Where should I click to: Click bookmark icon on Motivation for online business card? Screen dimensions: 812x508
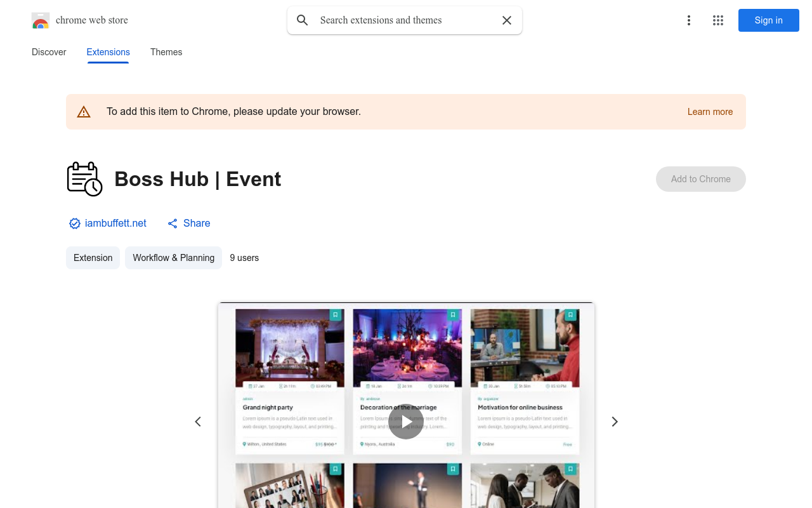(570, 315)
